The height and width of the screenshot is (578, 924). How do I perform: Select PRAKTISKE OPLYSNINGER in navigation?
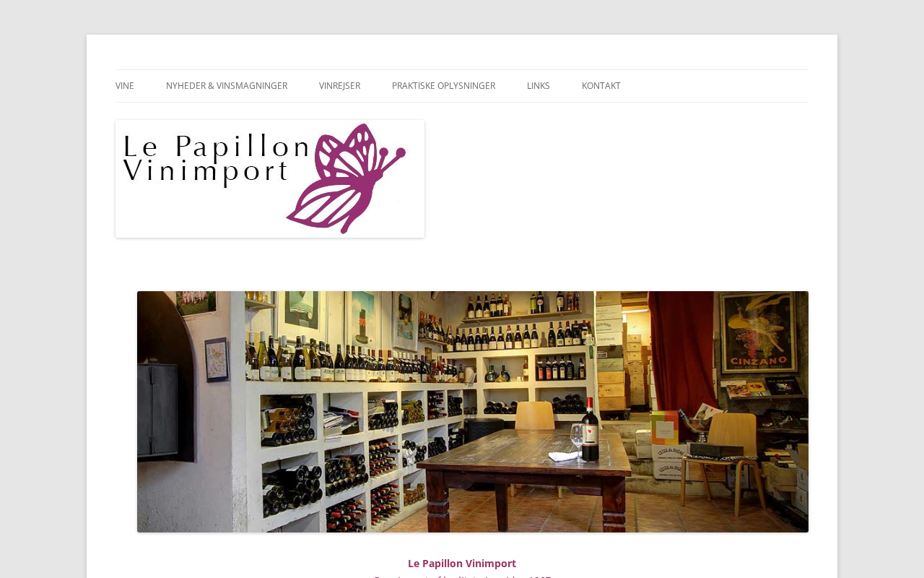coord(443,86)
